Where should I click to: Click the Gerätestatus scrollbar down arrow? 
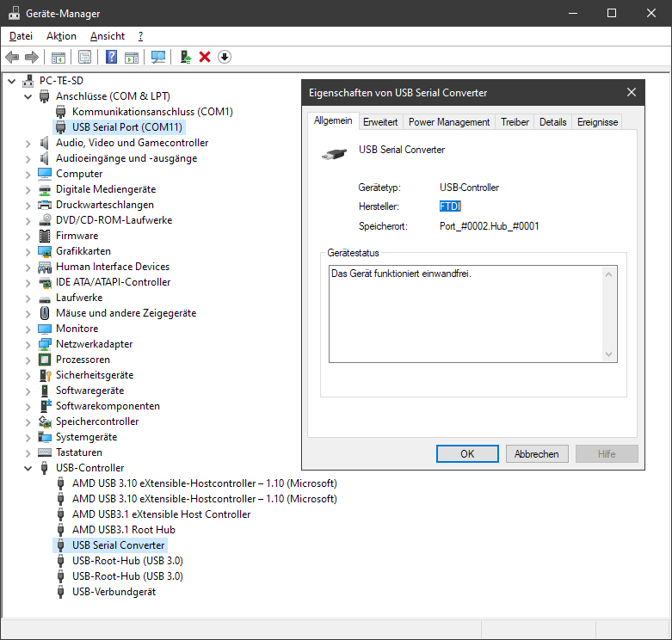[x=609, y=354]
